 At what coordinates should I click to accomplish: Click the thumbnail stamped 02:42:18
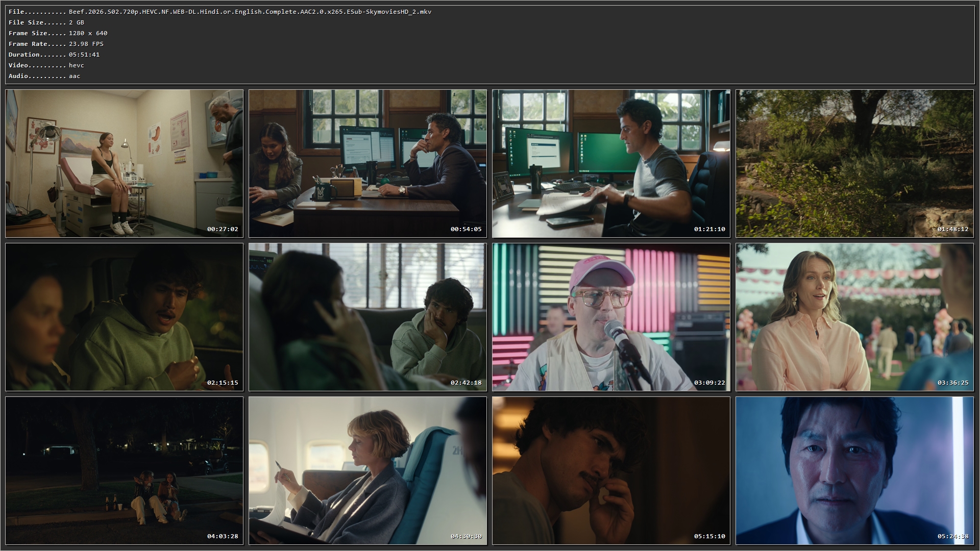[367, 317]
